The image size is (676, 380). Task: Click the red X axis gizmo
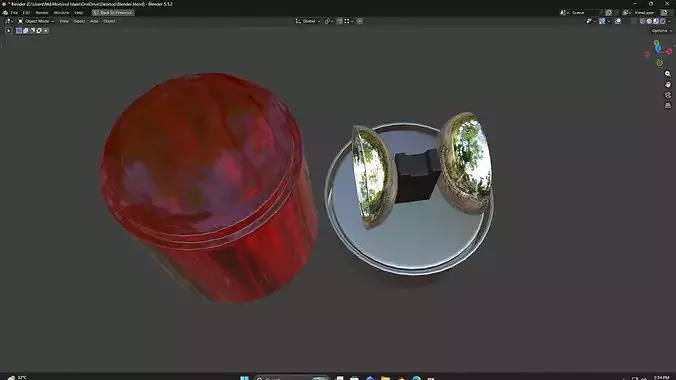(669, 51)
